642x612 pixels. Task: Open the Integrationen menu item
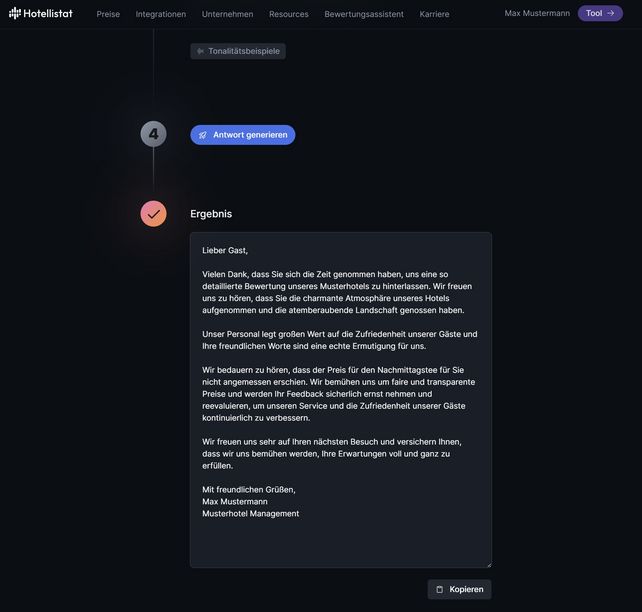pos(161,14)
